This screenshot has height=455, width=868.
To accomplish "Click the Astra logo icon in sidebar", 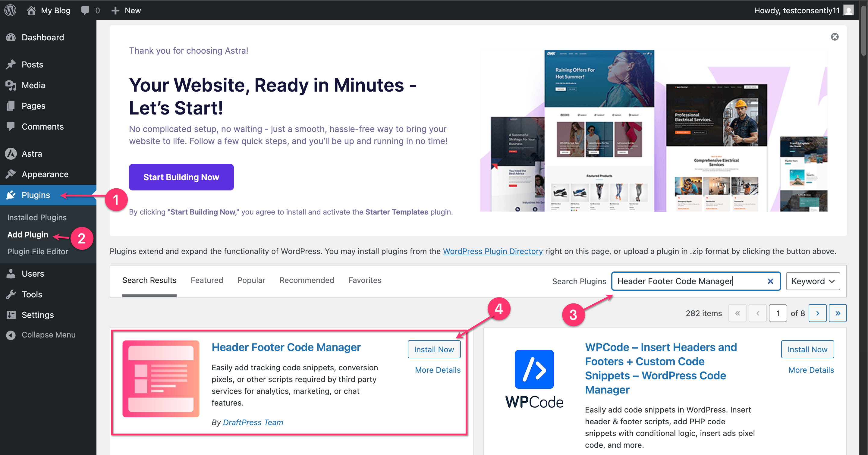I will pyautogui.click(x=11, y=154).
